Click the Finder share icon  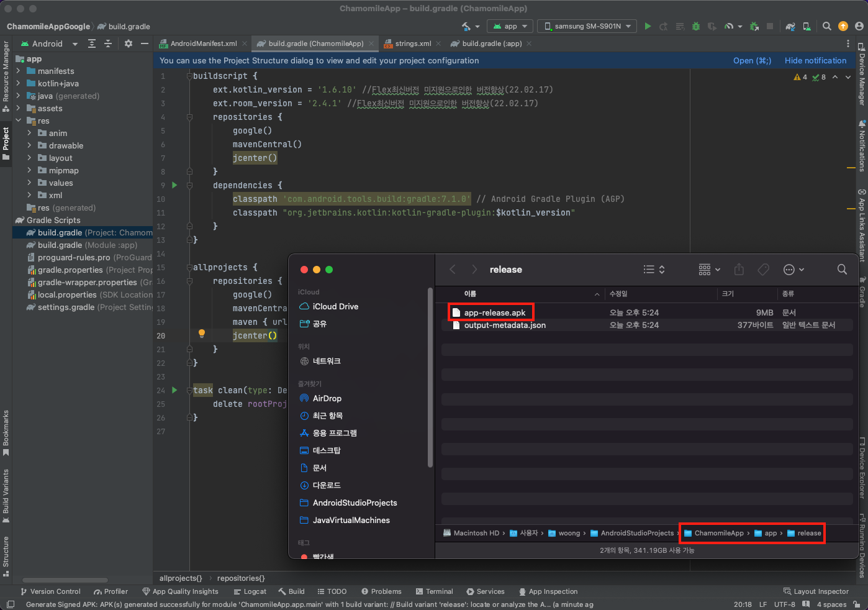(x=739, y=270)
